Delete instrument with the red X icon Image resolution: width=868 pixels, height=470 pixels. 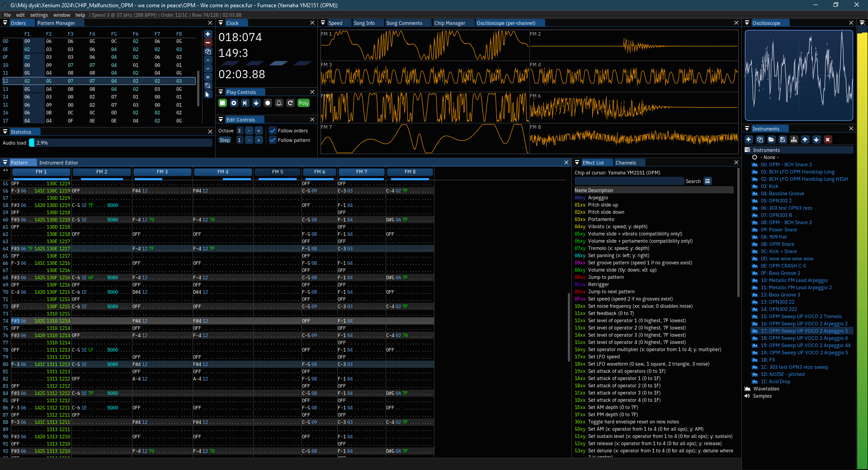pos(828,140)
